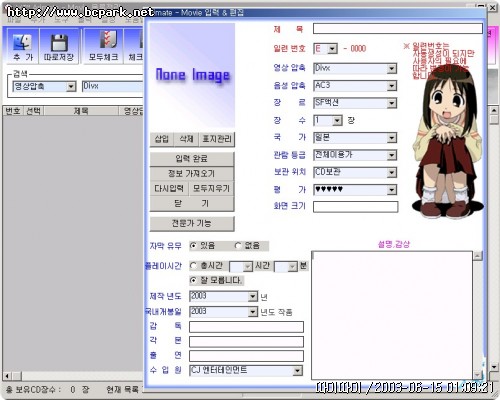This screenshot has height=400, width=500.
Task: Open the 관람 등급 dropdown
Action: pos(392,155)
